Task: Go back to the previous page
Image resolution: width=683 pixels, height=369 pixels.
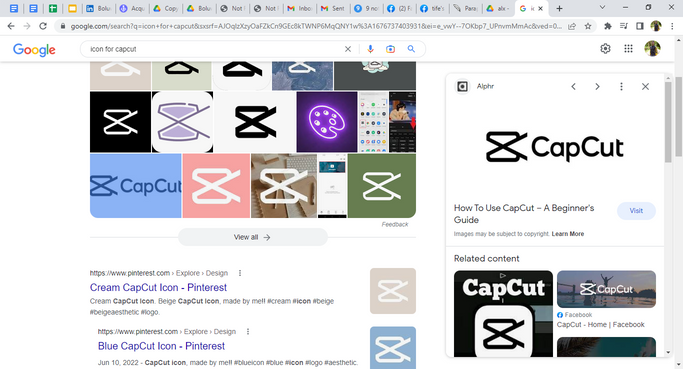Action: tap(11, 26)
